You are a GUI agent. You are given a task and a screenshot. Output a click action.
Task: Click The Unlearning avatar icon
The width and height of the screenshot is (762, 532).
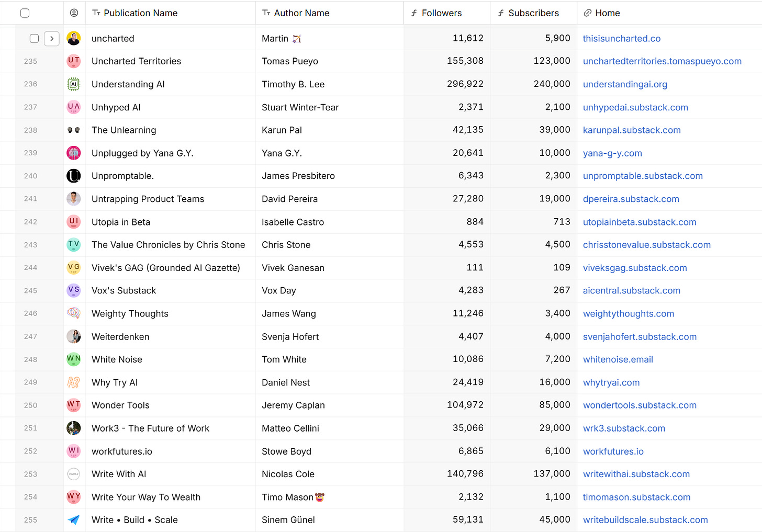pyautogui.click(x=74, y=130)
